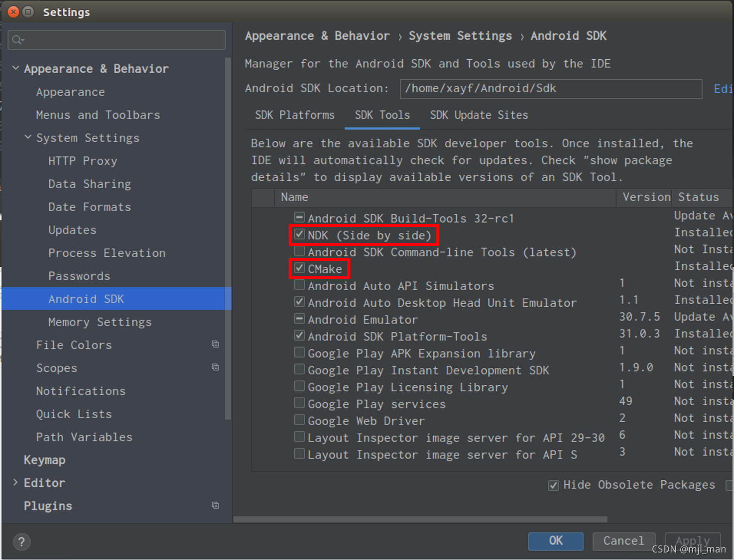734x560 pixels.
Task: Open Notifications settings
Action: [x=81, y=391]
